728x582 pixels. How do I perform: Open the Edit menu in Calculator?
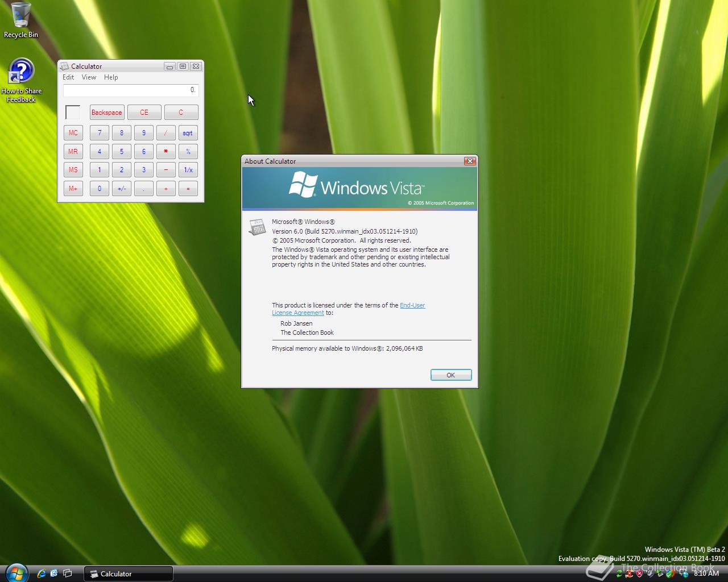pos(68,77)
